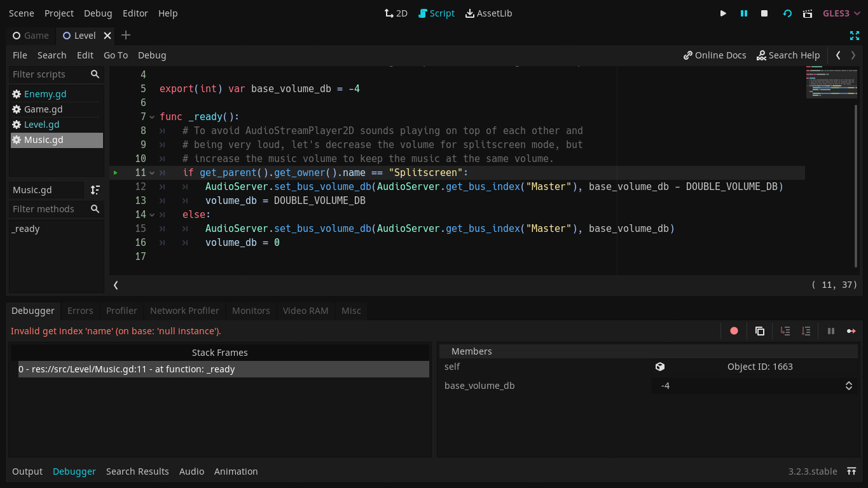Step into the next line in debugger
The image size is (868, 488).
click(785, 331)
